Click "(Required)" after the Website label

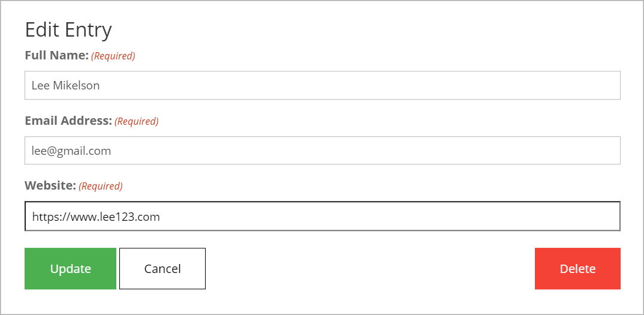point(101,186)
